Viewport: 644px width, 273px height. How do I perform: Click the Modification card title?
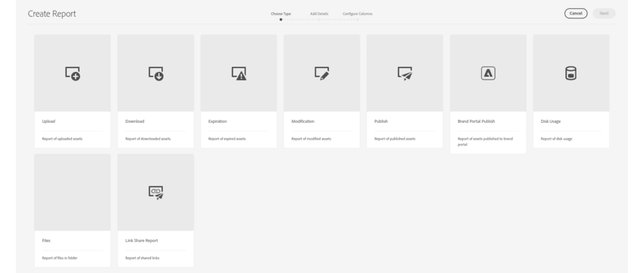[303, 121]
